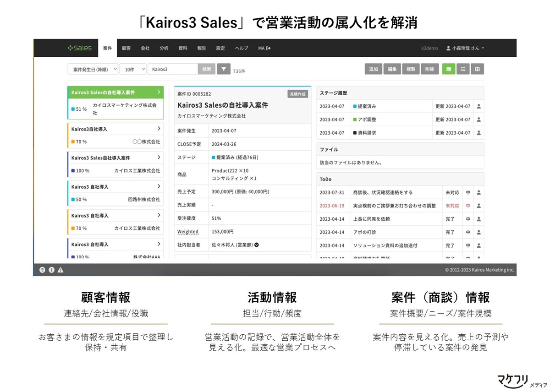550x392 pixels.
Task: Click the cyan 51 % probability marker
Action: pos(73,109)
